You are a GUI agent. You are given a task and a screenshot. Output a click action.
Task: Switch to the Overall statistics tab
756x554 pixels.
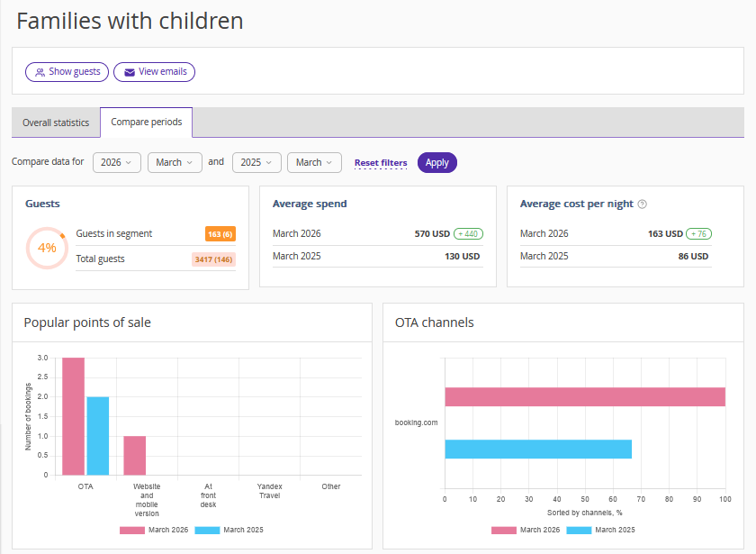[56, 123]
